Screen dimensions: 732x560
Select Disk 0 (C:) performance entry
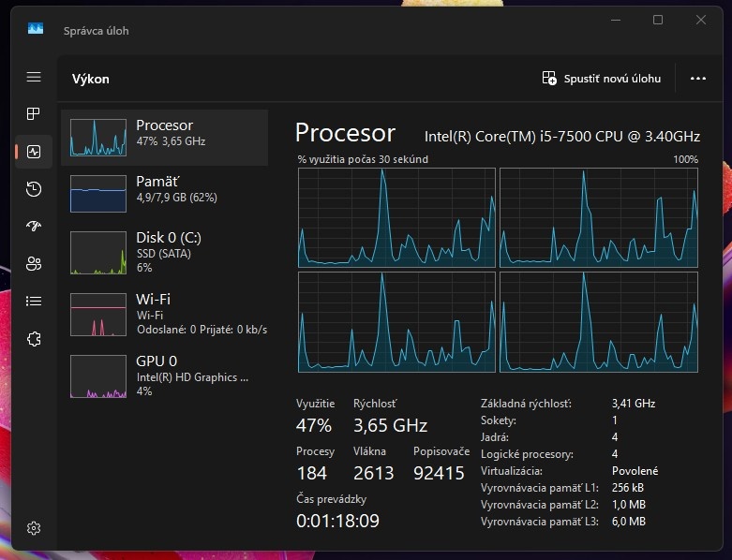[x=165, y=251]
